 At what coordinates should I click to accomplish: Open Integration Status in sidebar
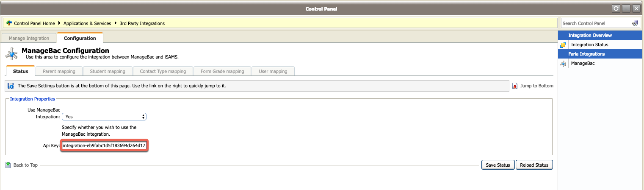pos(589,45)
